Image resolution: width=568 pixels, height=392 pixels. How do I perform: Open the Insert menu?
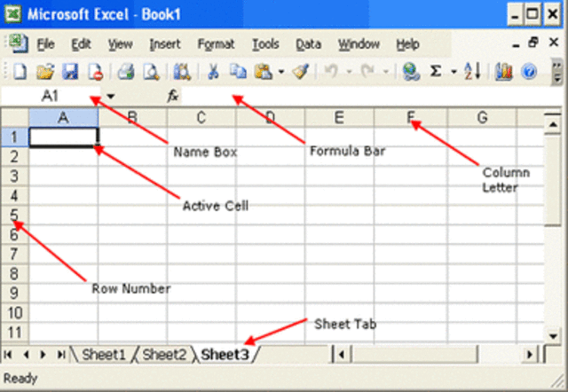coord(165,44)
